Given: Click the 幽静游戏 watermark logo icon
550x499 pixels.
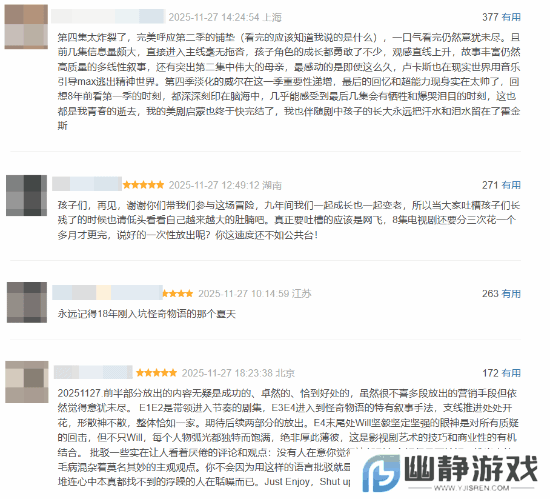Looking at the screenshot, I should click(x=381, y=472).
